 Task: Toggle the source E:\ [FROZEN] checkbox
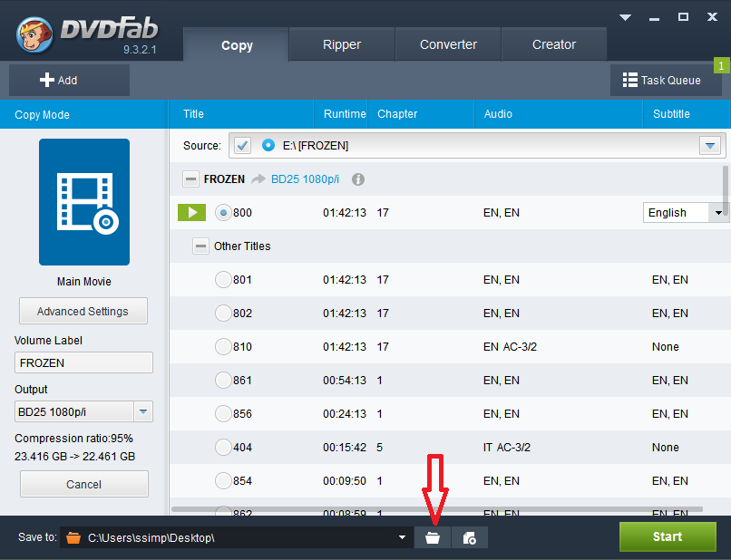[242, 145]
